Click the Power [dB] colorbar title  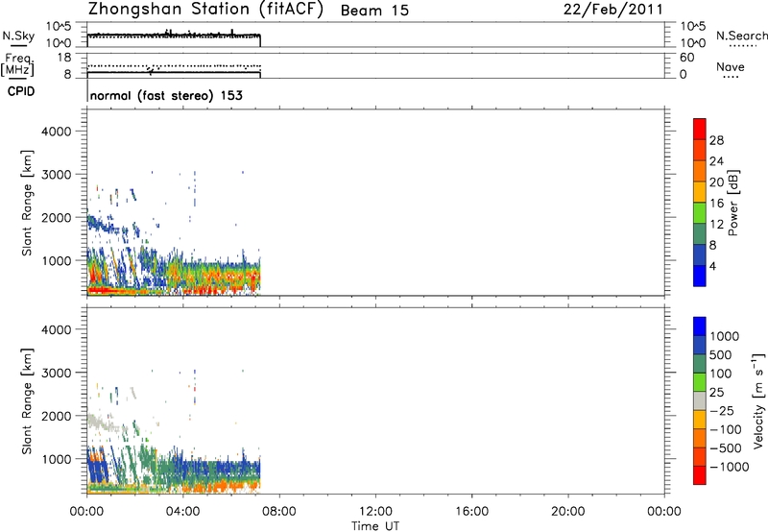[x=732, y=203]
